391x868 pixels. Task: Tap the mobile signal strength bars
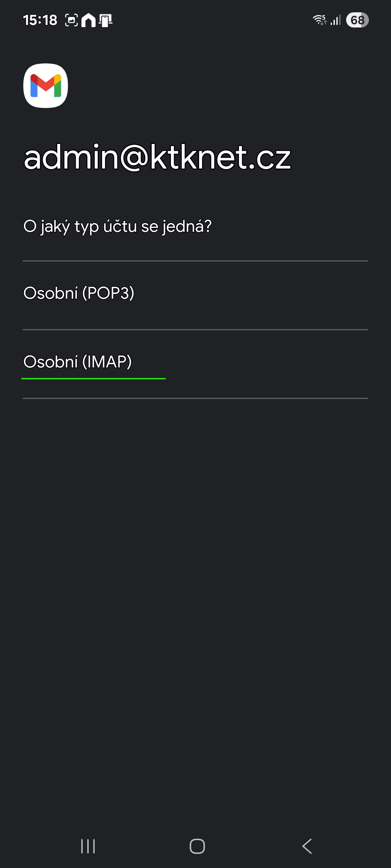336,20
